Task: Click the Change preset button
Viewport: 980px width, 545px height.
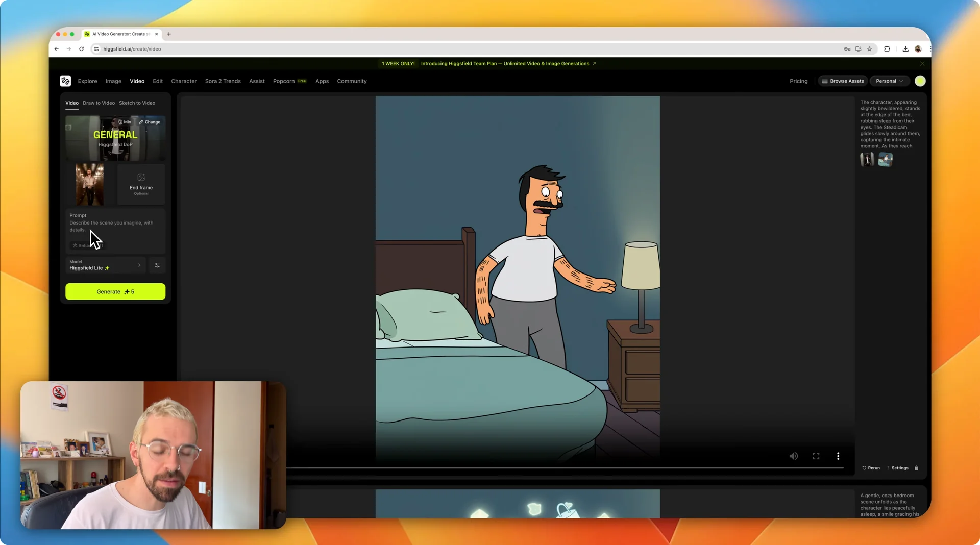Action: (x=150, y=122)
